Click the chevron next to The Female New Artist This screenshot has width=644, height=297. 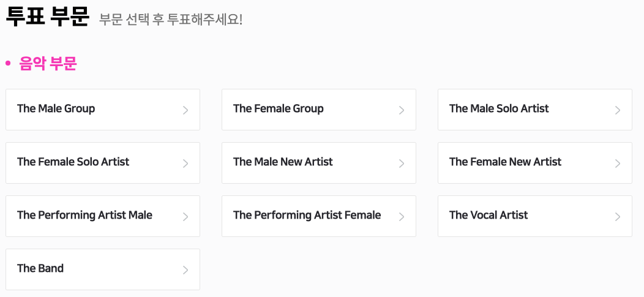618,164
